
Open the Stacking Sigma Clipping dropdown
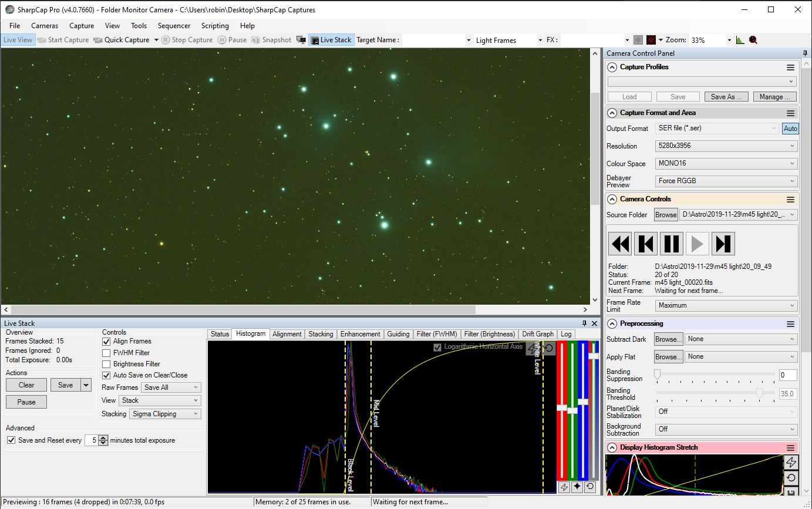coord(165,414)
